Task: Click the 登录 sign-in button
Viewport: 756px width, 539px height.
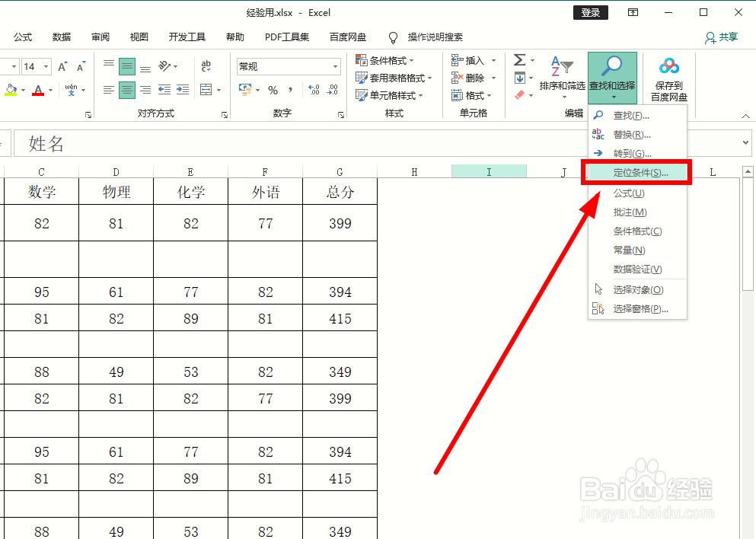Action: pyautogui.click(x=590, y=12)
